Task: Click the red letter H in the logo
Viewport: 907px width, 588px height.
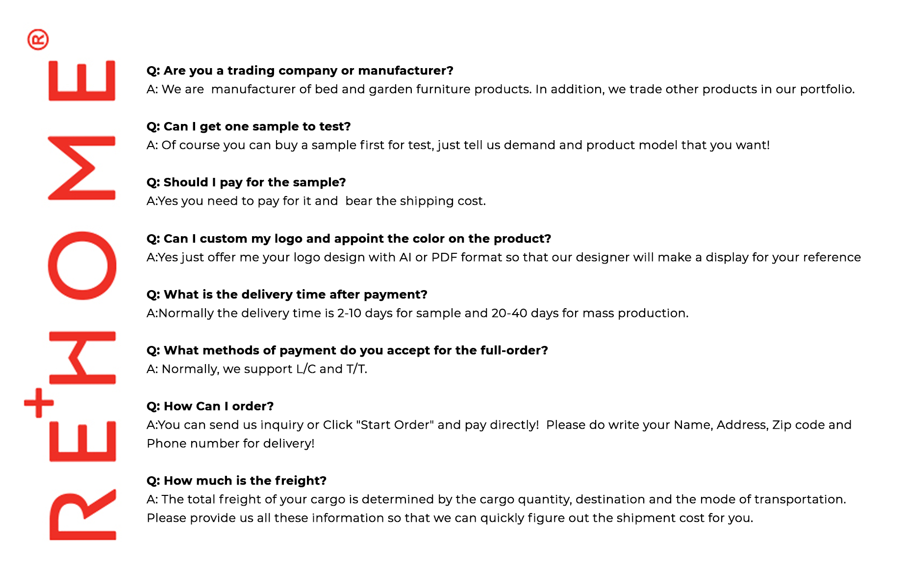Action: click(x=82, y=358)
